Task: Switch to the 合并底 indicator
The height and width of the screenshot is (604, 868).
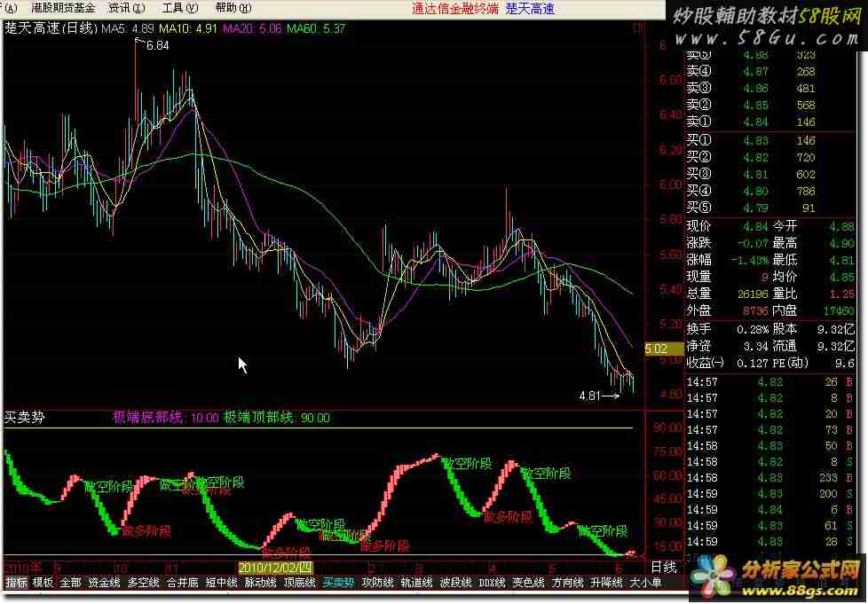Action: [183, 583]
